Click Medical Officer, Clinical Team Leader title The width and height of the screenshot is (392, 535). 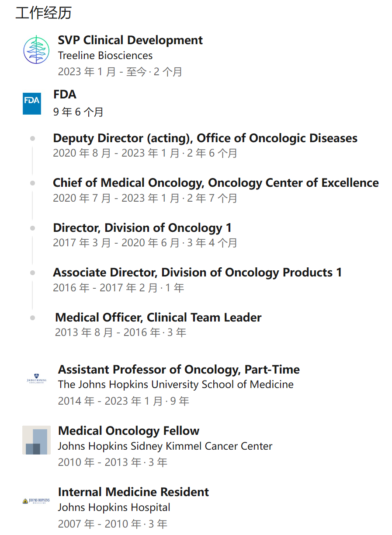click(158, 318)
